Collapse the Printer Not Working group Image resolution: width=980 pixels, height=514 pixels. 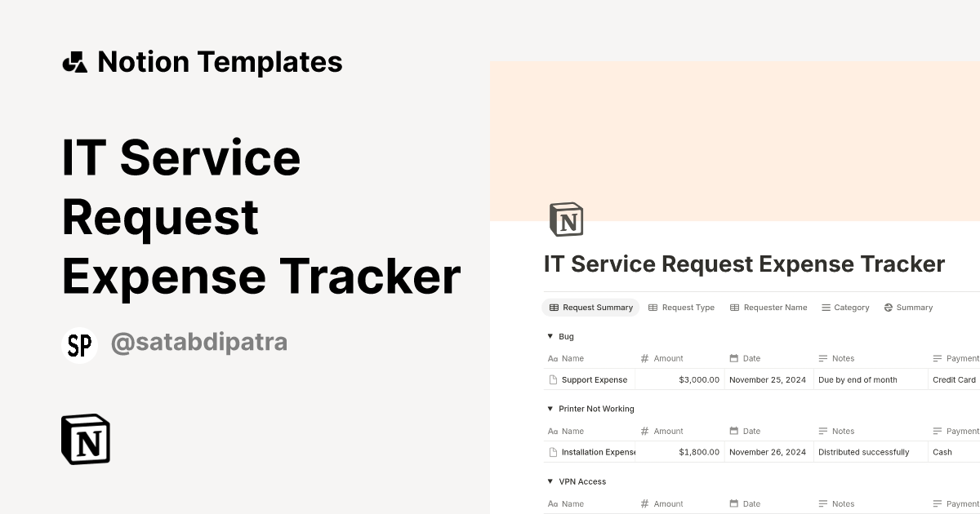click(x=549, y=409)
